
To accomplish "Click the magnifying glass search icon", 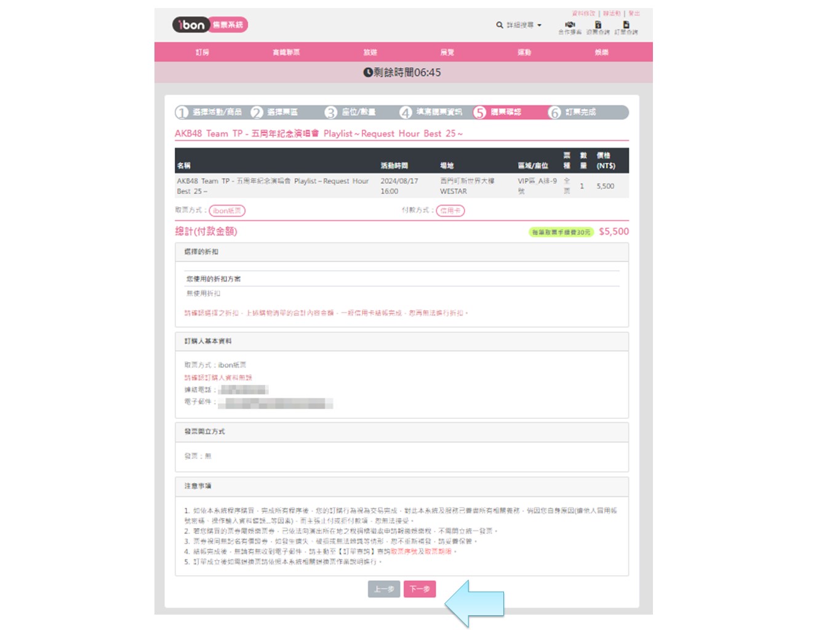I will tap(499, 25).
